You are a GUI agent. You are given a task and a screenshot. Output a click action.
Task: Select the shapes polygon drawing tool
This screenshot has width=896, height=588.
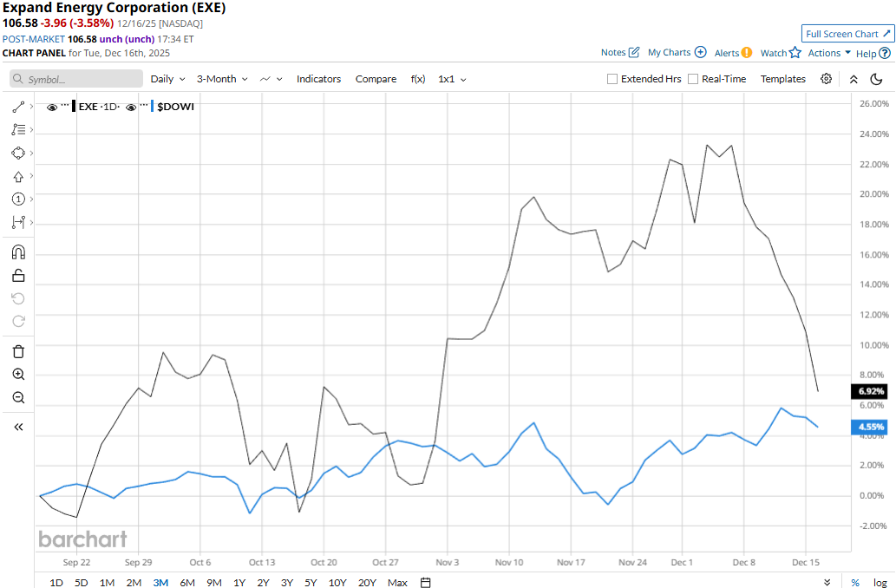pos(18,154)
